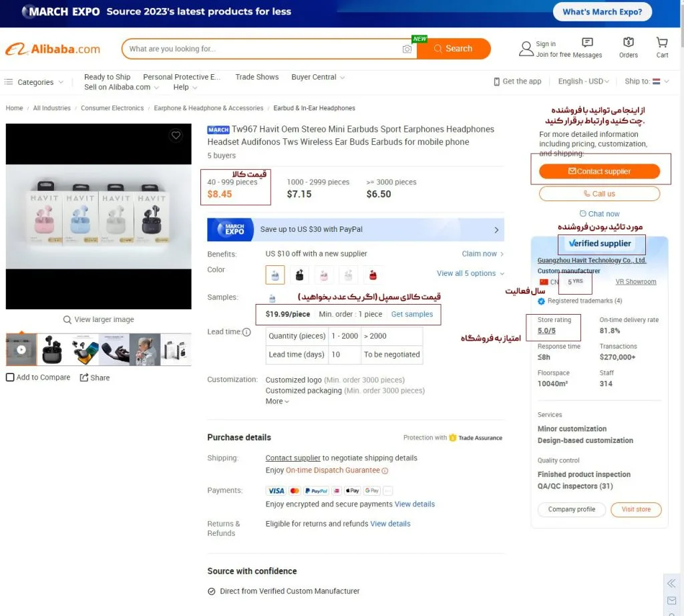Click the Call us button

pyautogui.click(x=599, y=194)
